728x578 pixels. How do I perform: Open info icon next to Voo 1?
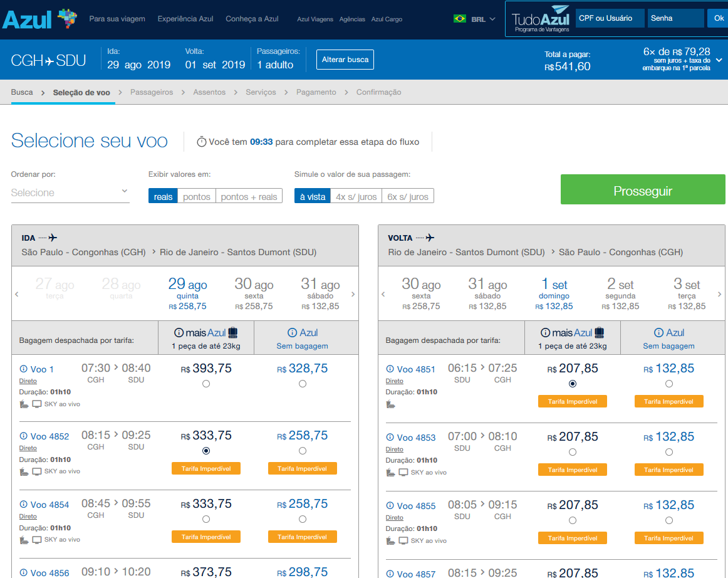click(23, 369)
